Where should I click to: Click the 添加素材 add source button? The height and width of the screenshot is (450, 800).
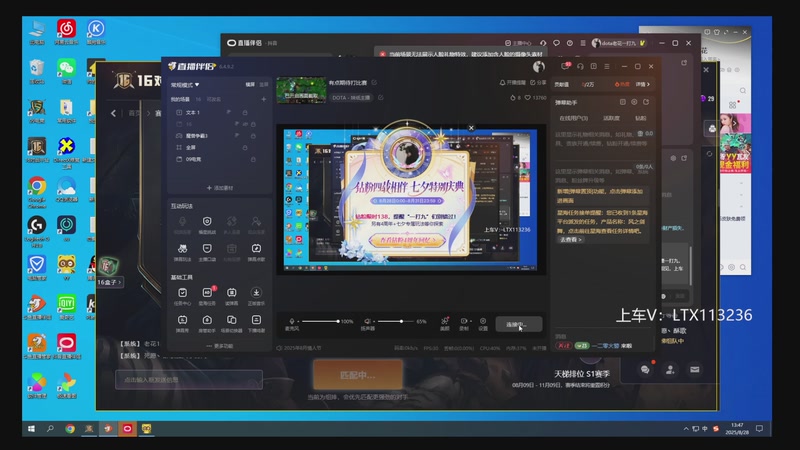[220, 188]
